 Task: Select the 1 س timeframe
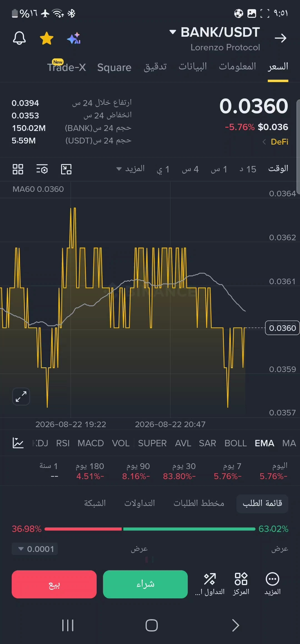point(219,169)
